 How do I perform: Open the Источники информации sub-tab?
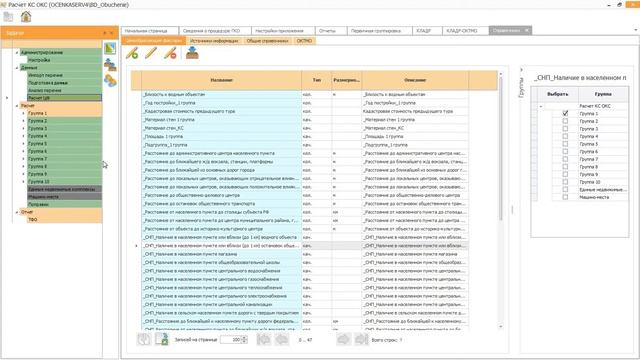(214, 41)
